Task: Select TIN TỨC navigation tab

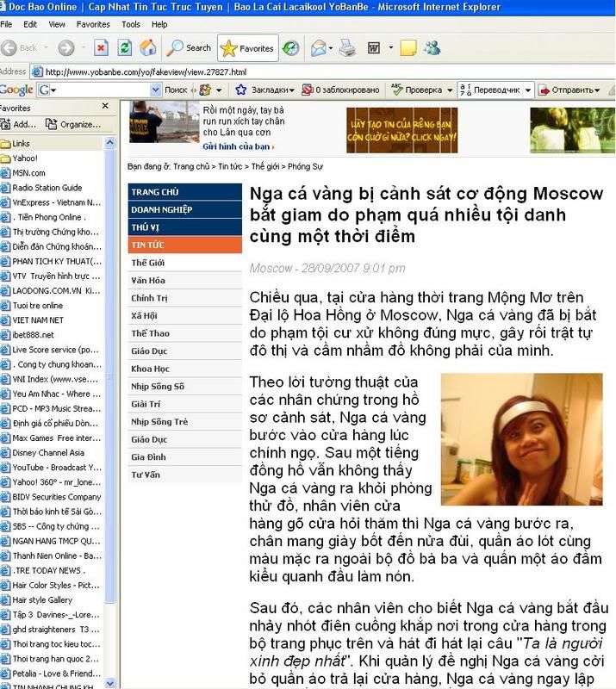Action: pyautogui.click(x=185, y=245)
